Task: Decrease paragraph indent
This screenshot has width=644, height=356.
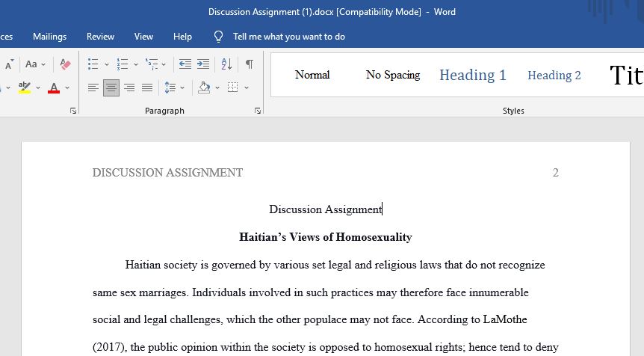Action: pos(185,64)
